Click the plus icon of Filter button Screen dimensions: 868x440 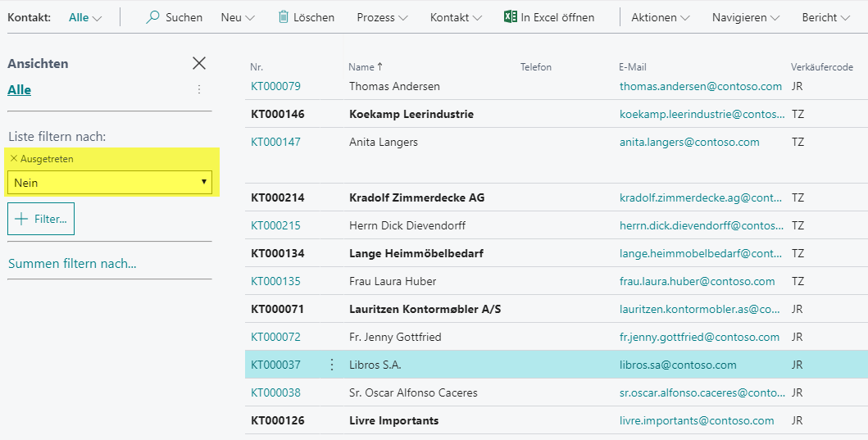(x=21, y=219)
